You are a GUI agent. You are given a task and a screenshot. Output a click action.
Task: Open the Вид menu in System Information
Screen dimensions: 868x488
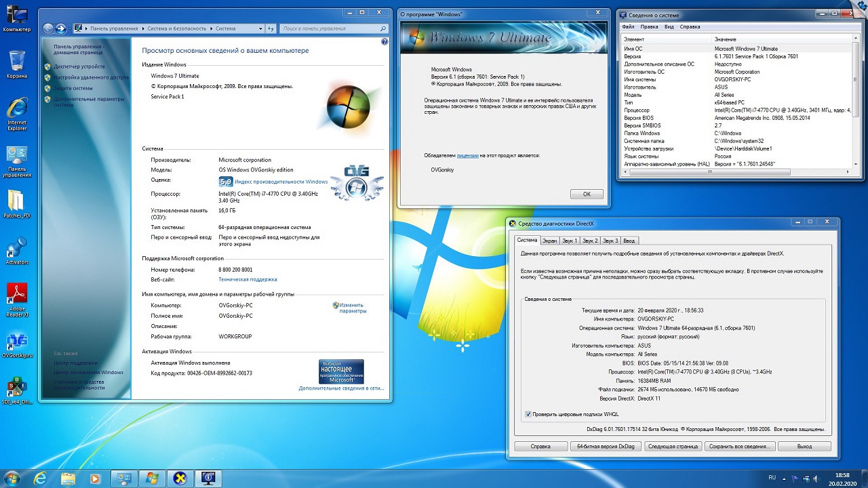(669, 26)
